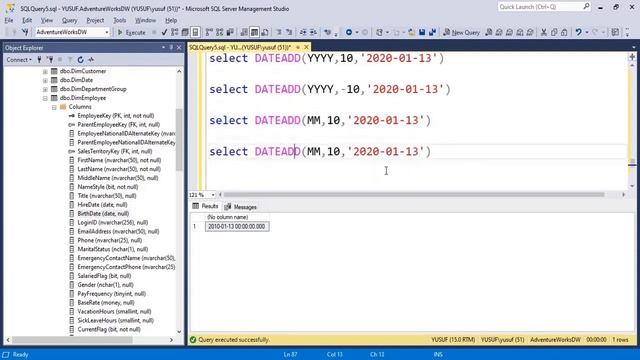Open the Project menu
Image resolution: width=640 pixels, height=360 pixels.
(95, 20)
